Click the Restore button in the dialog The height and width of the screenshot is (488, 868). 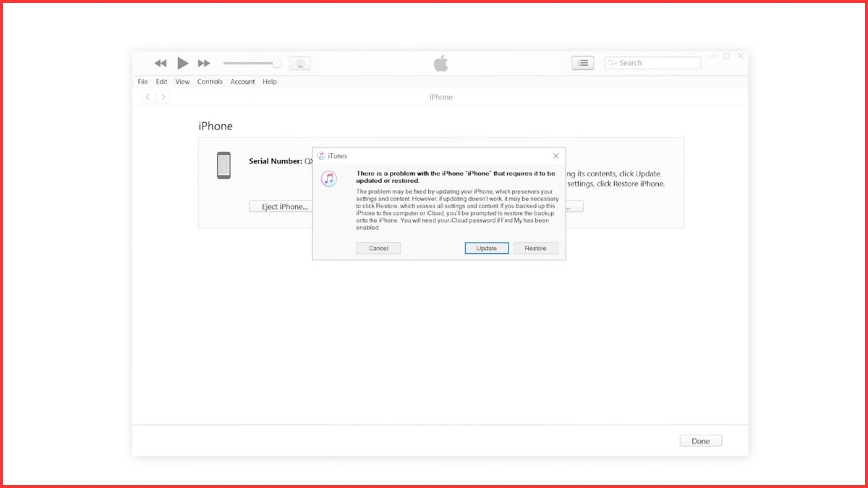click(535, 248)
